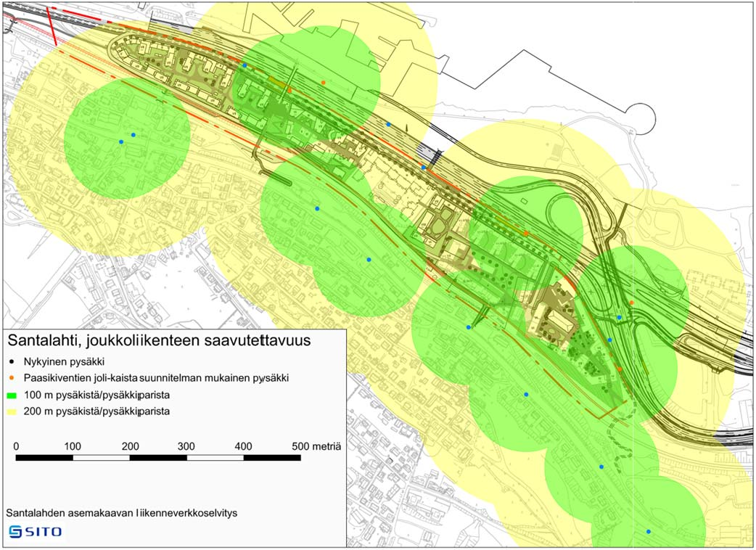Viewport: 756px width, 550px height.
Task: Click the 'Nykyinen pysäkki' legend label
Action: 64,361
